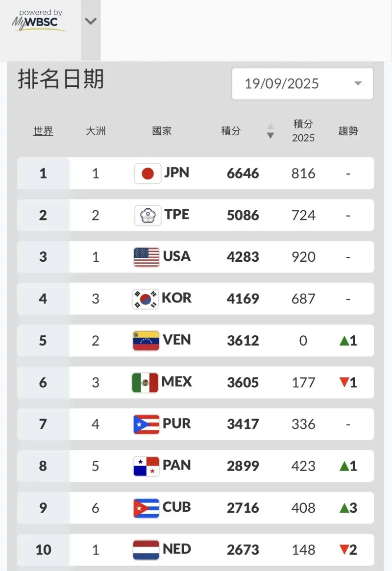
Task: Click the Venezuela flag icon
Action: point(146,341)
